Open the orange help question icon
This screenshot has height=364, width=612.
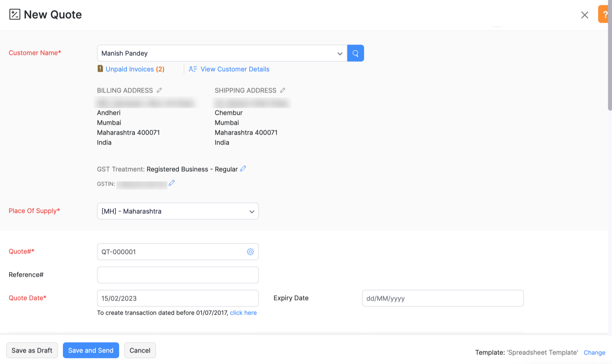click(605, 14)
